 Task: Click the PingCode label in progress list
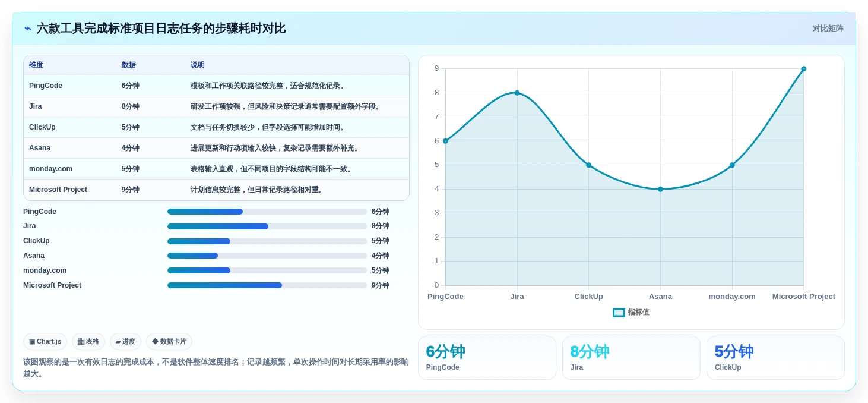(x=40, y=212)
